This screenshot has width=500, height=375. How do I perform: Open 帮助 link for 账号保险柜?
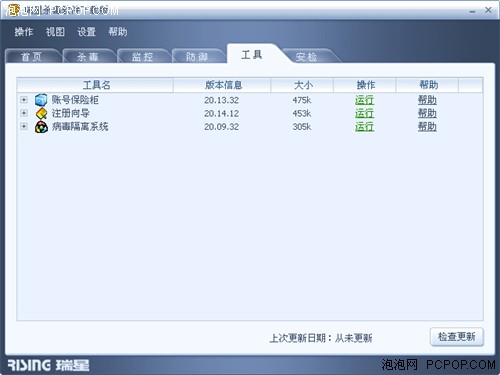point(427,100)
